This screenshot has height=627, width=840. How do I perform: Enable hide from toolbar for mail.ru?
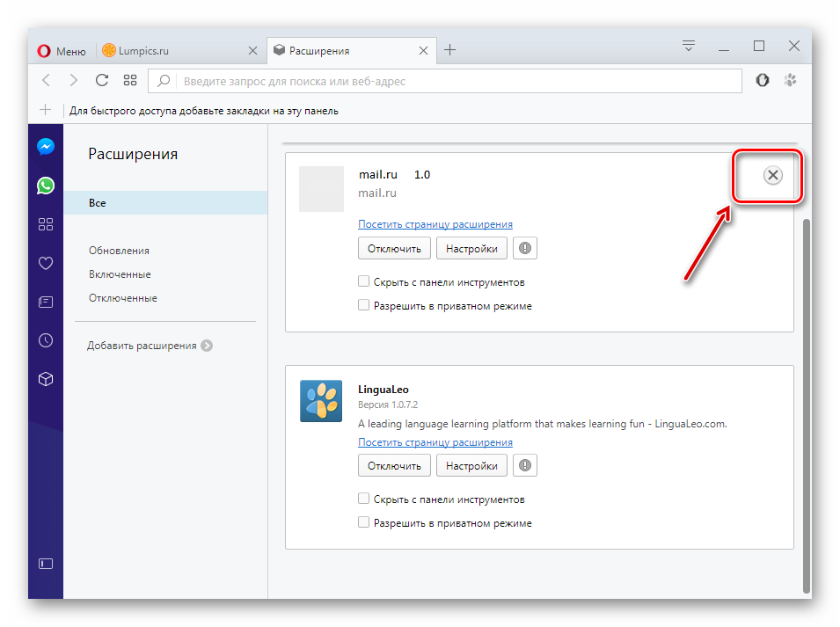[x=364, y=282]
